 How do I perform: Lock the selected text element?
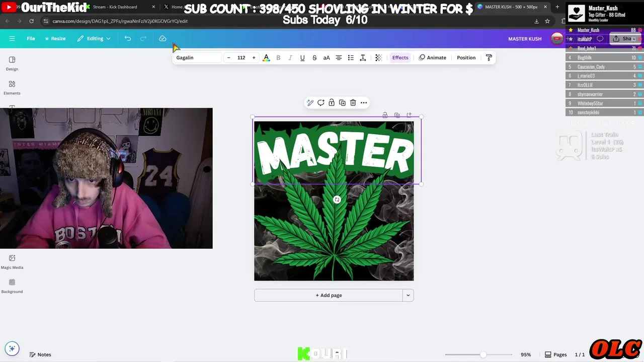click(332, 103)
